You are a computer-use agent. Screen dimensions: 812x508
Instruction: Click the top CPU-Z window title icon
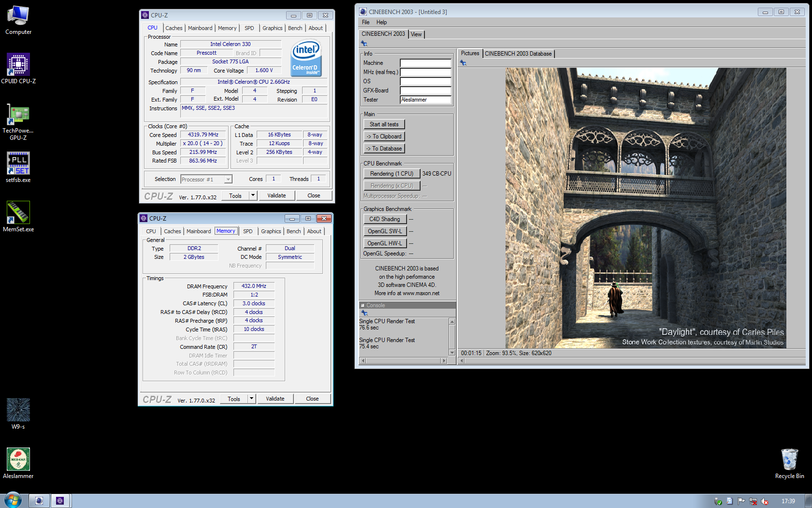145,15
